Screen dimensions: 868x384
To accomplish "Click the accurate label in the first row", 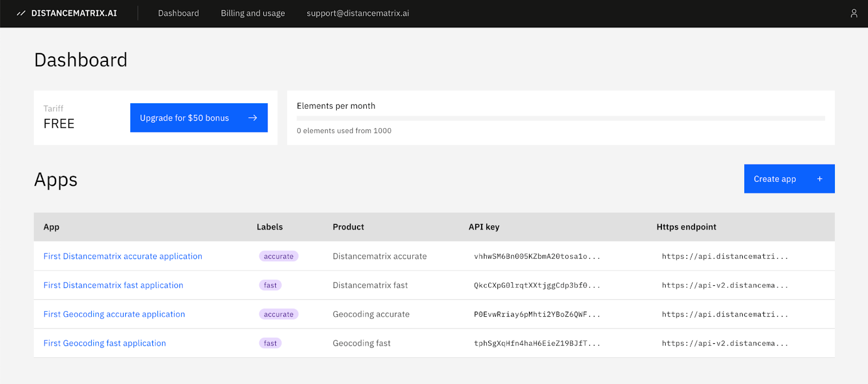I will tap(278, 256).
